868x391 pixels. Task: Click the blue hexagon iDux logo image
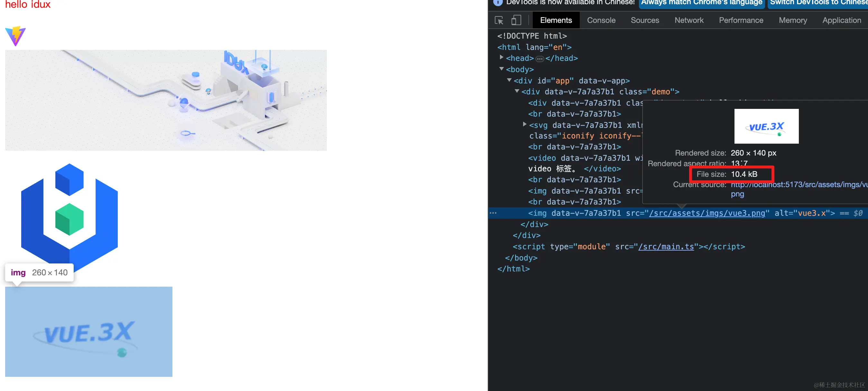[x=69, y=218]
